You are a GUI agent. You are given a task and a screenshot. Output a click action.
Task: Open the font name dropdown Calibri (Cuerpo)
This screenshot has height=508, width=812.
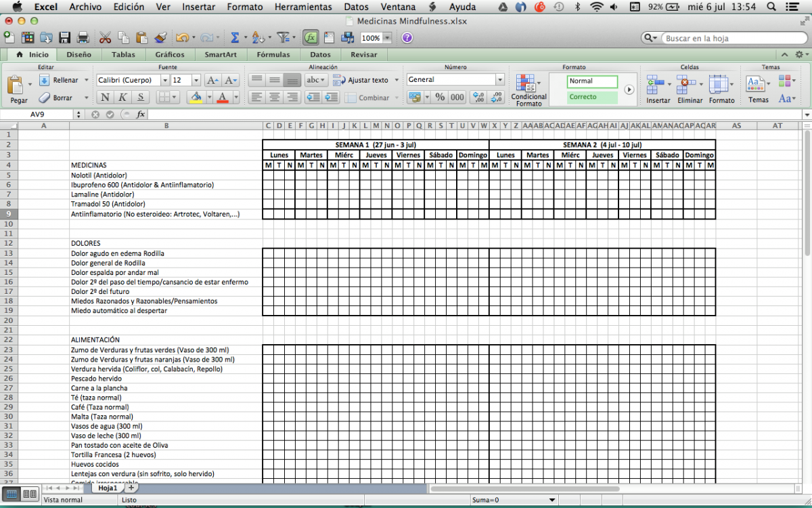point(165,80)
